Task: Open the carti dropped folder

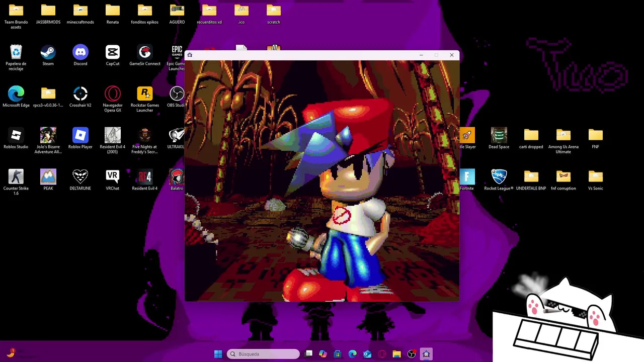Action: click(x=531, y=139)
